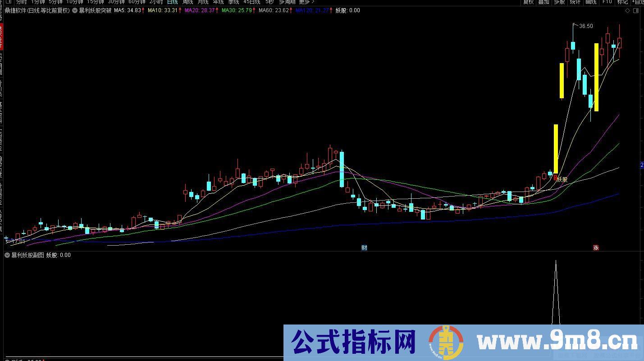Open the 画线 drawing tools
644x361 pixels.
click(591, 2)
